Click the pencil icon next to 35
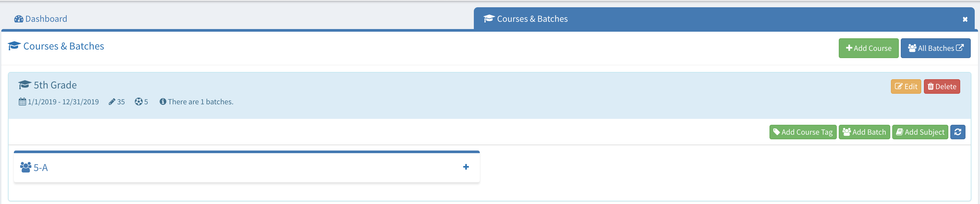The image size is (980, 204). tap(112, 102)
